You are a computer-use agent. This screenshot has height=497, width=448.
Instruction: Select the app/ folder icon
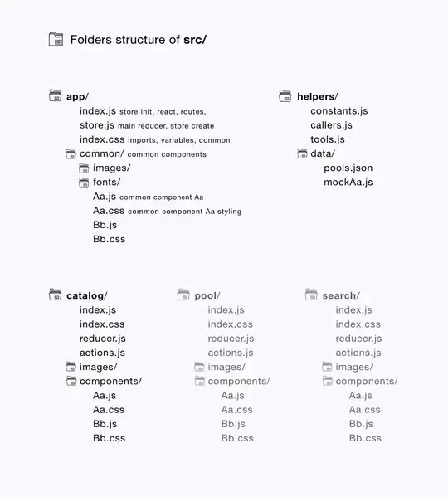click(55, 95)
